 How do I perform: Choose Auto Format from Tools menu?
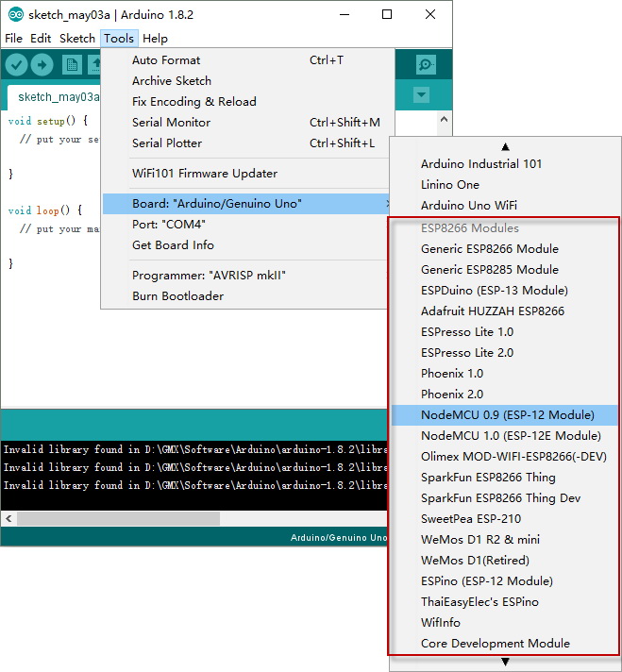[248, 60]
